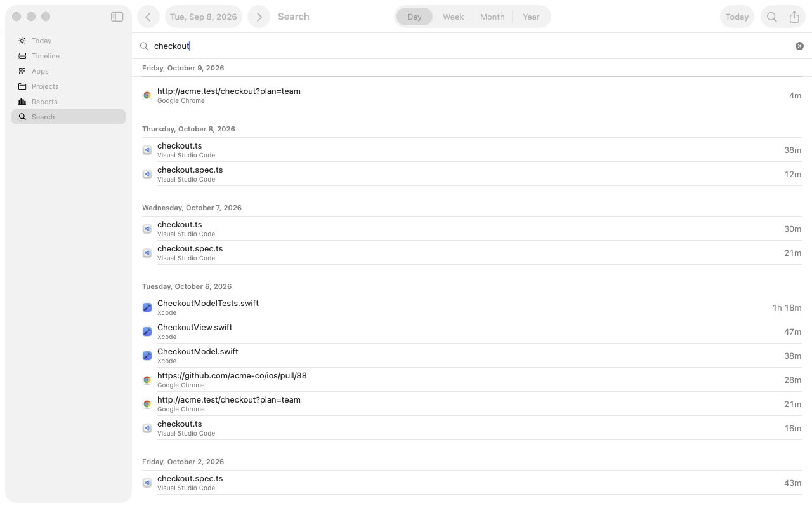Click into the checkout search field
This screenshot has height=508, width=812.
coord(472,46)
